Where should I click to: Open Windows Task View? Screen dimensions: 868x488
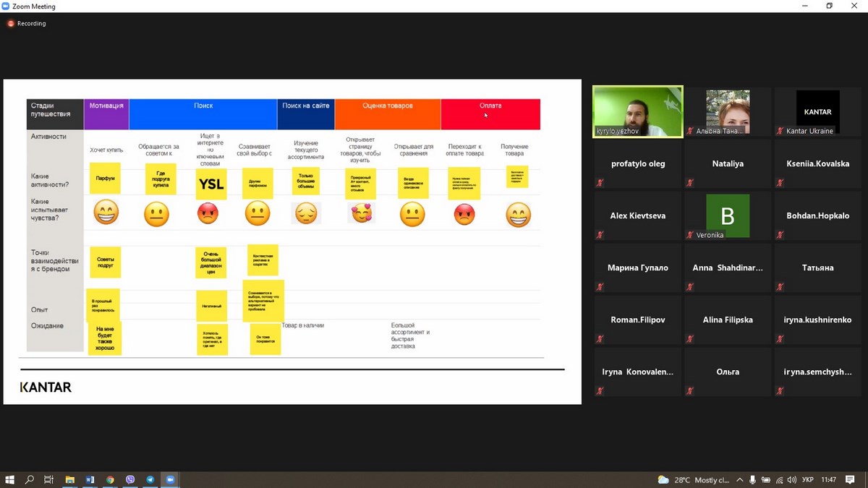tap(49, 480)
